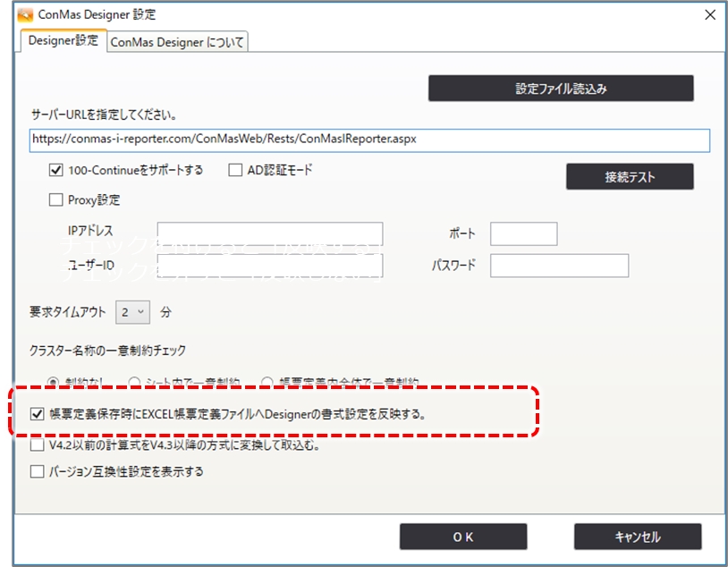Click the 要求タイムアウト label text
The width and height of the screenshot is (728, 567).
click(x=68, y=312)
